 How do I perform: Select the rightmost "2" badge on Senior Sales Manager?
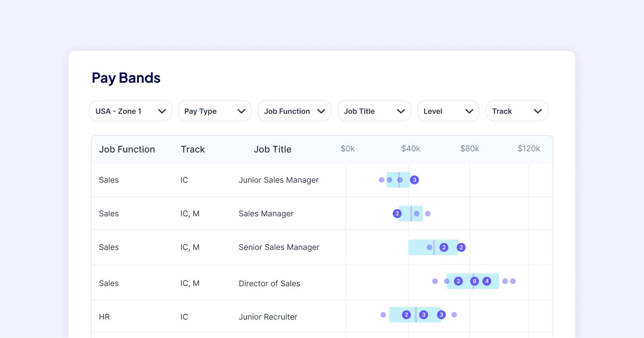pos(461,247)
